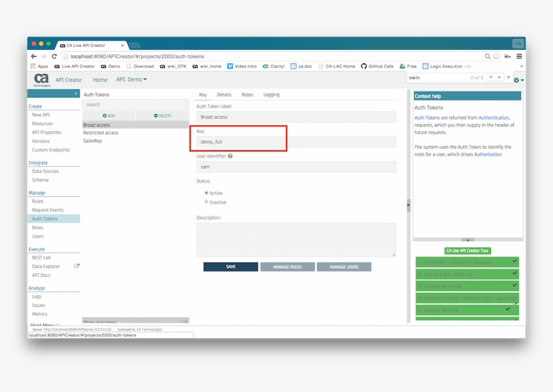Open tour step Custom Resources
The height and width of the screenshot is (392, 553).
point(467,286)
